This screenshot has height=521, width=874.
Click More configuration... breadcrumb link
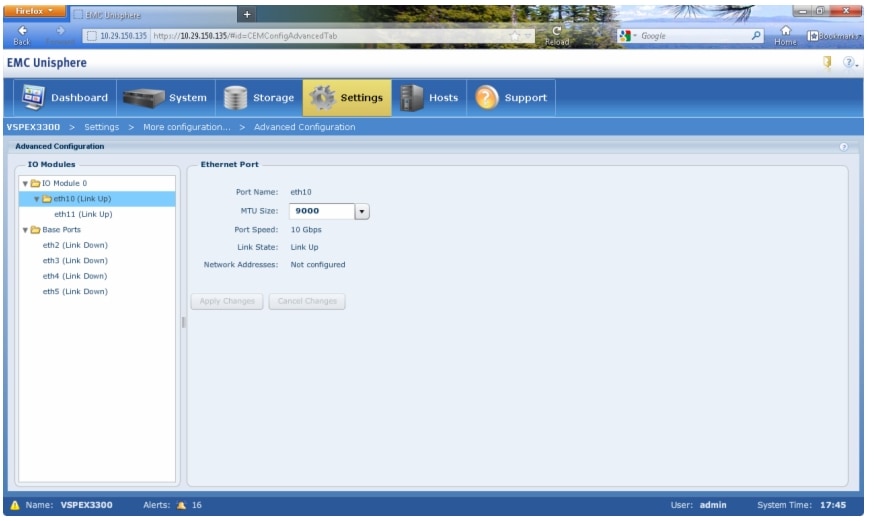click(x=187, y=128)
